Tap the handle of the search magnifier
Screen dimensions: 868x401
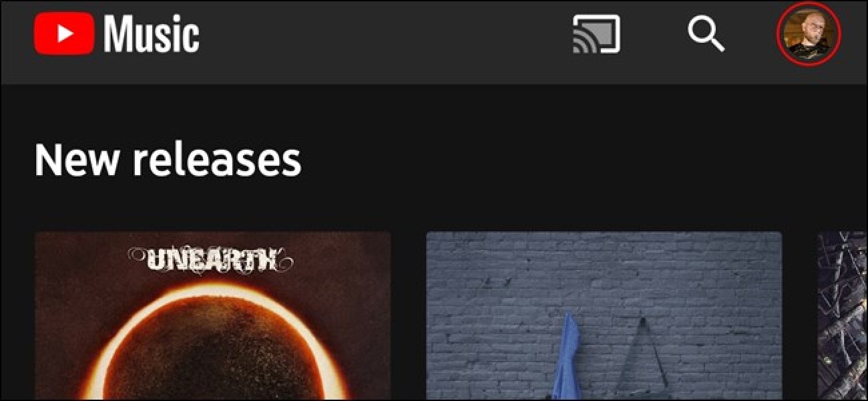(x=716, y=43)
